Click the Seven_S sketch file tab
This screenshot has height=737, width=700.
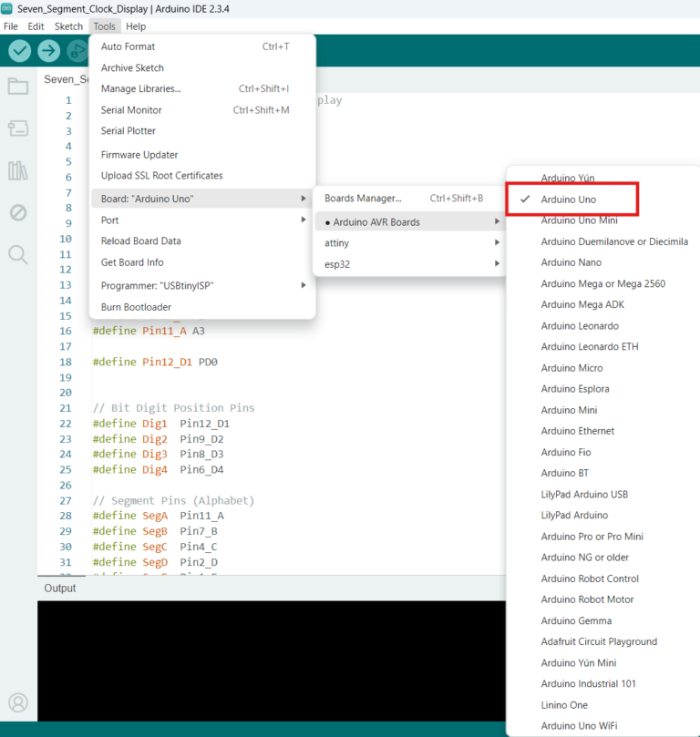click(66, 79)
